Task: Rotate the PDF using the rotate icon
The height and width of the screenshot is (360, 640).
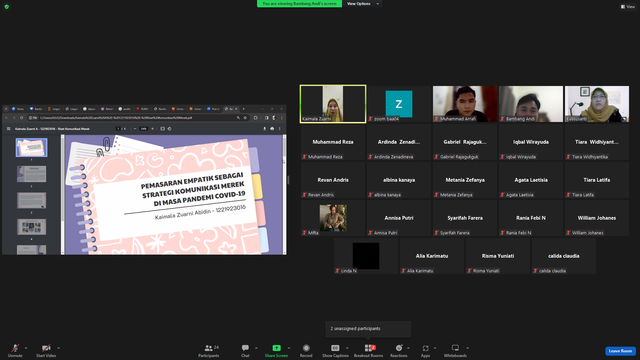Action: click(170, 129)
